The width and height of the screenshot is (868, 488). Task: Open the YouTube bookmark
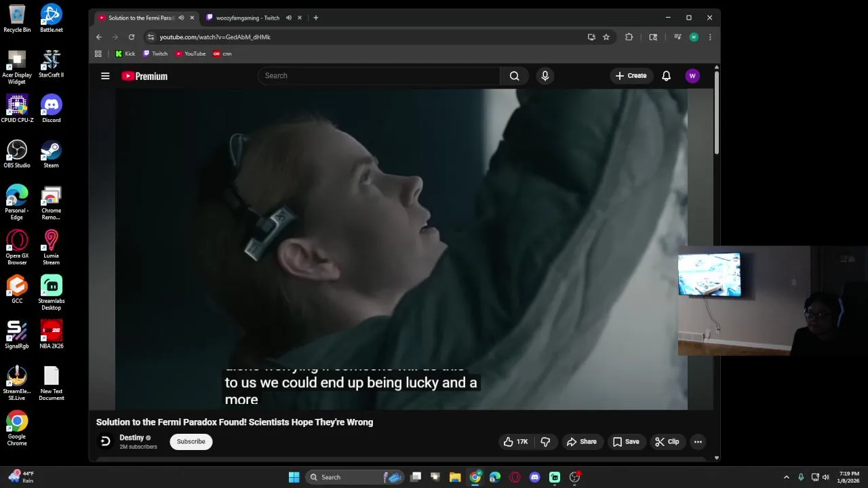tap(191, 54)
